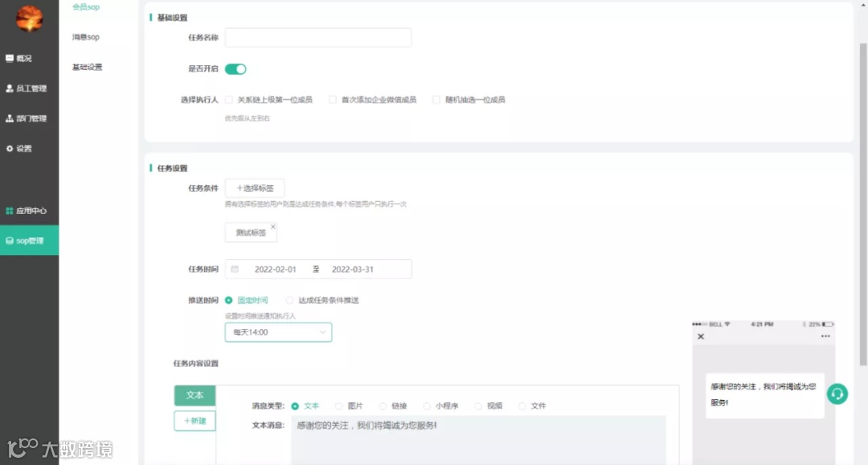Open the 每天14:00 dropdown
The image size is (868, 465).
click(278, 332)
